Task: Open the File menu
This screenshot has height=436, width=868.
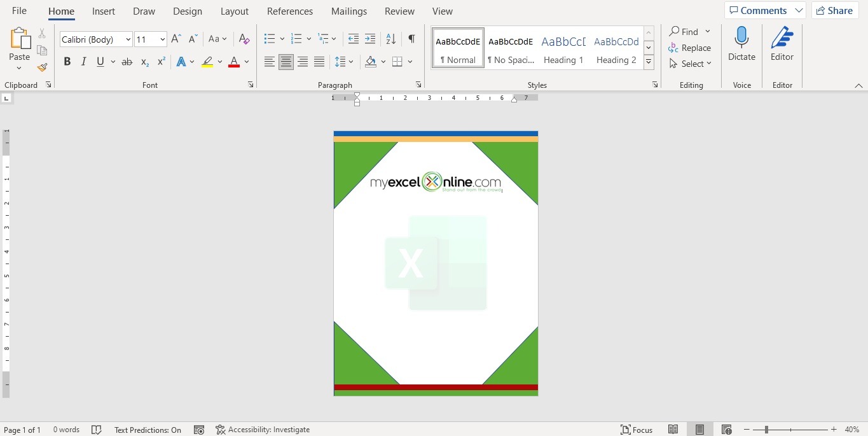Action: pos(19,11)
